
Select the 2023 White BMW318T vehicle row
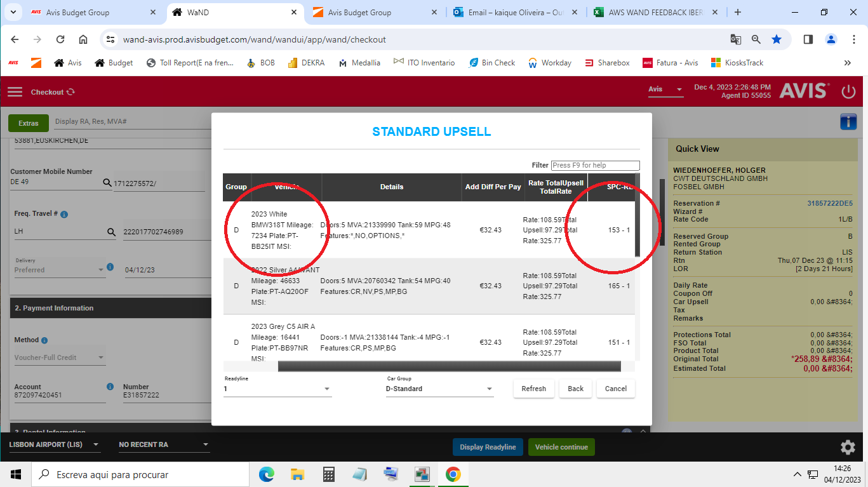(429, 230)
